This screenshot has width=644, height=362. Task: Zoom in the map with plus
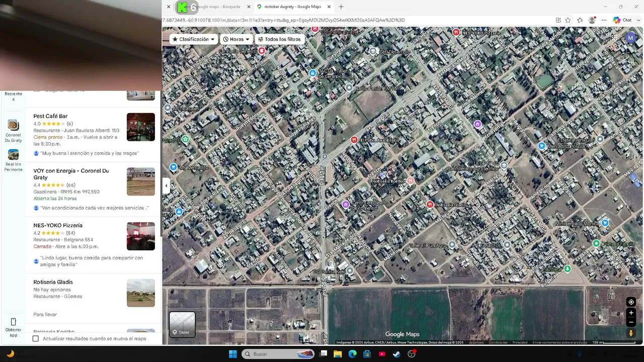click(x=631, y=313)
